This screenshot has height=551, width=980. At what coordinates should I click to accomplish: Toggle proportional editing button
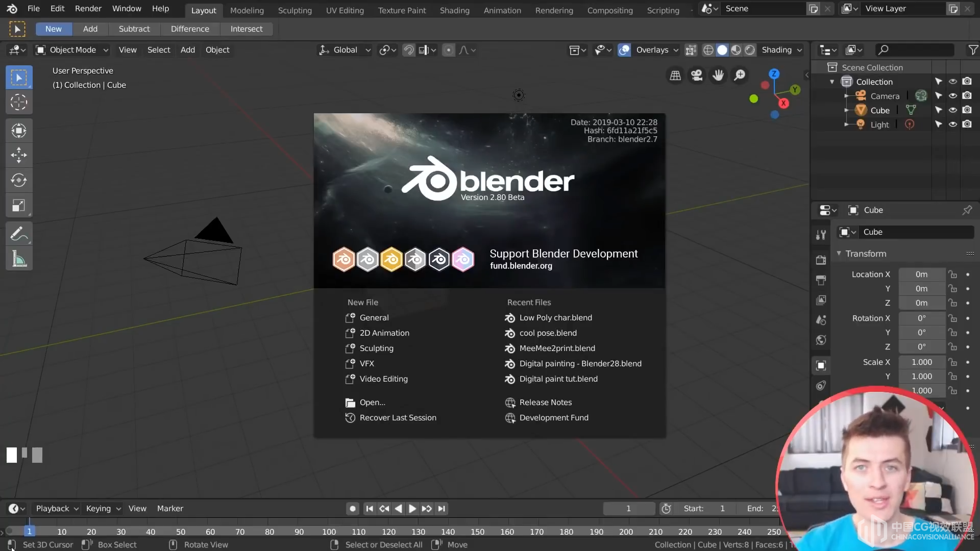click(x=449, y=50)
